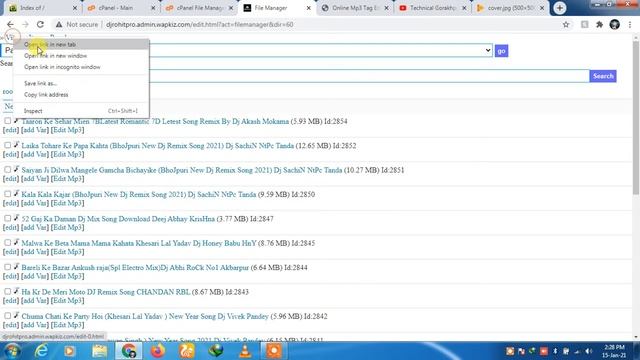Close the cPanel - Main tab
640x360 pixels.
(x=153, y=8)
